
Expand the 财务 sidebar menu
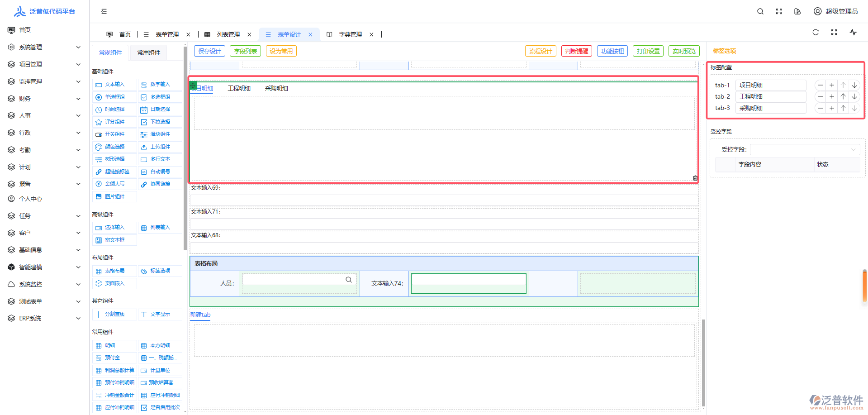point(44,99)
